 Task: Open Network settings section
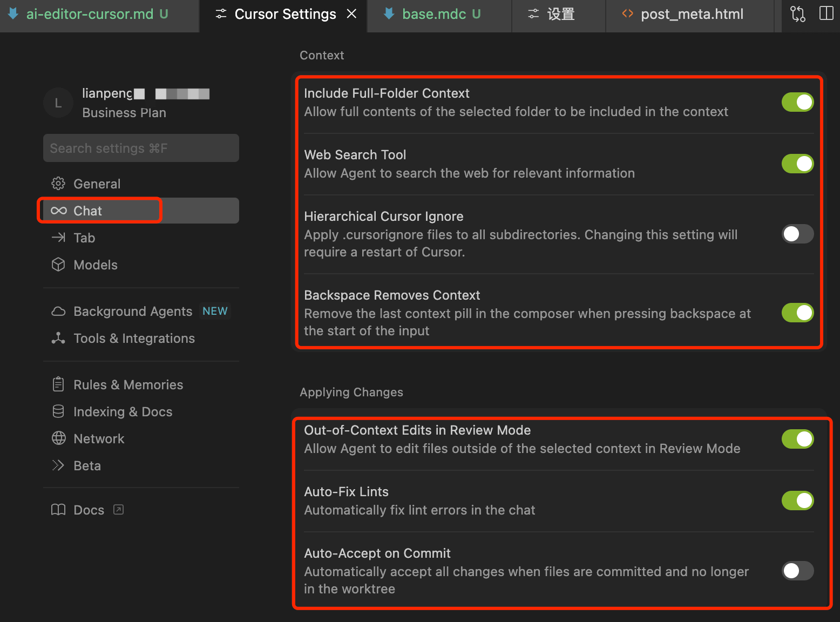tap(141, 438)
